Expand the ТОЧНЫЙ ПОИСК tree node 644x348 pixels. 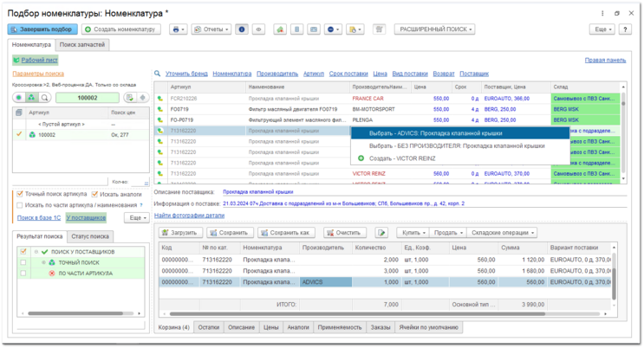[x=43, y=262]
